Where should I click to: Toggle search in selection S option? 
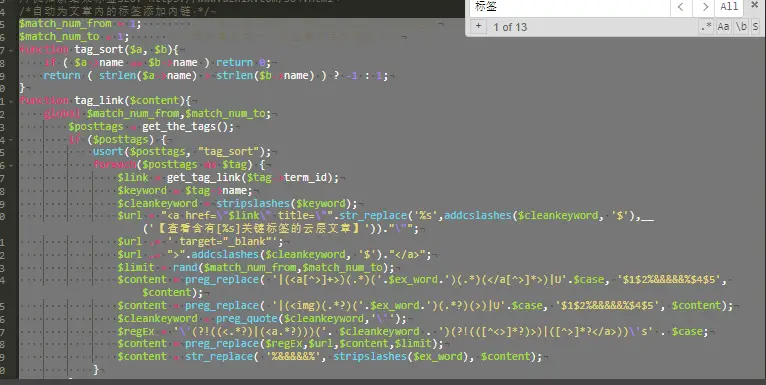pyautogui.click(x=755, y=27)
